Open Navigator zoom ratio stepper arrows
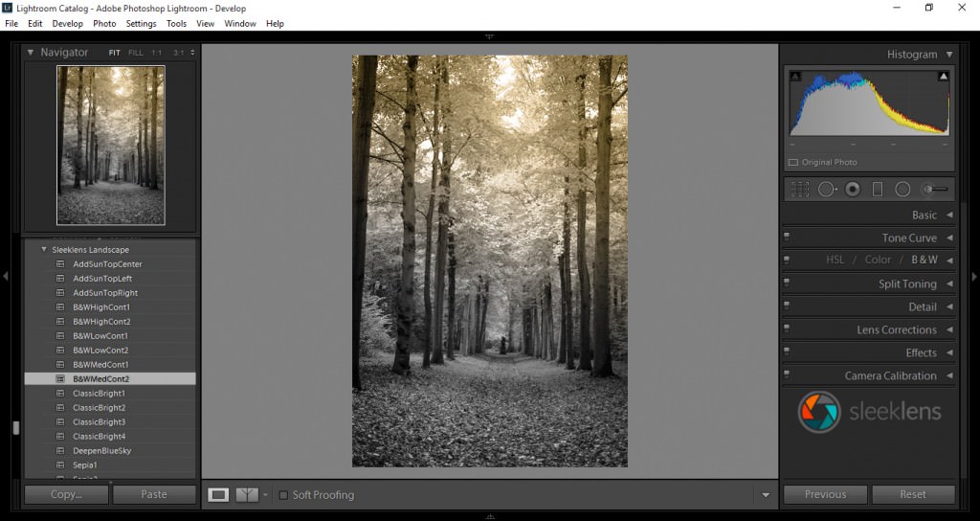This screenshot has width=980, height=521. point(192,53)
